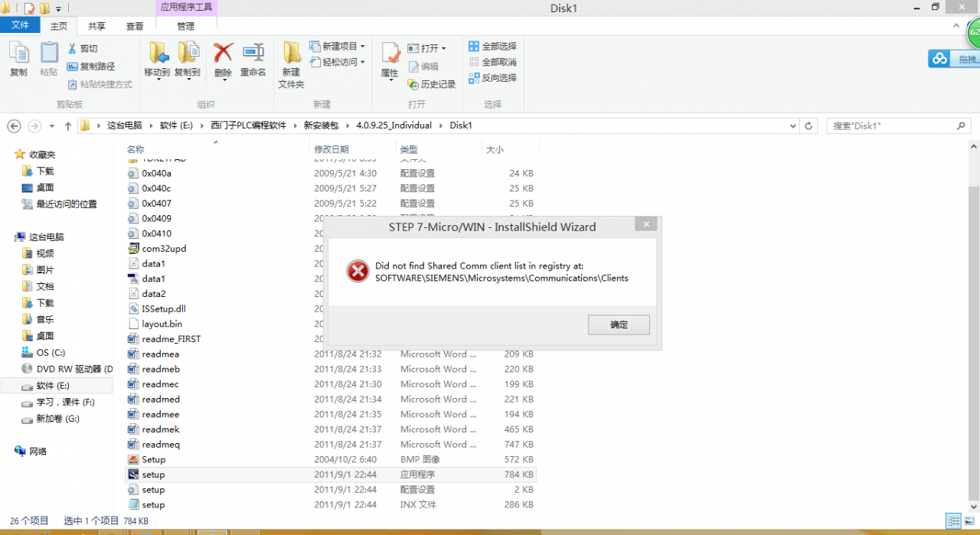This screenshot has height=535, width=980.
Task: Select the ISSetup.dll file
Action: [x=156, y=308]
